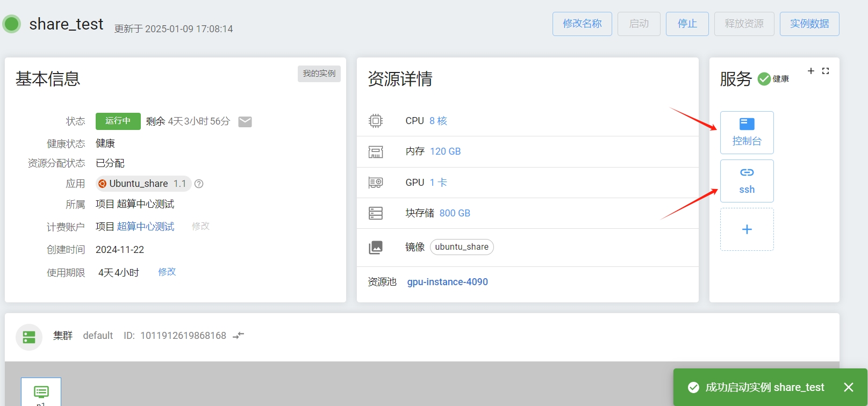868x406 pixels.
Task: Click the block storage value 800 GB
Action: tap(455, 213)
